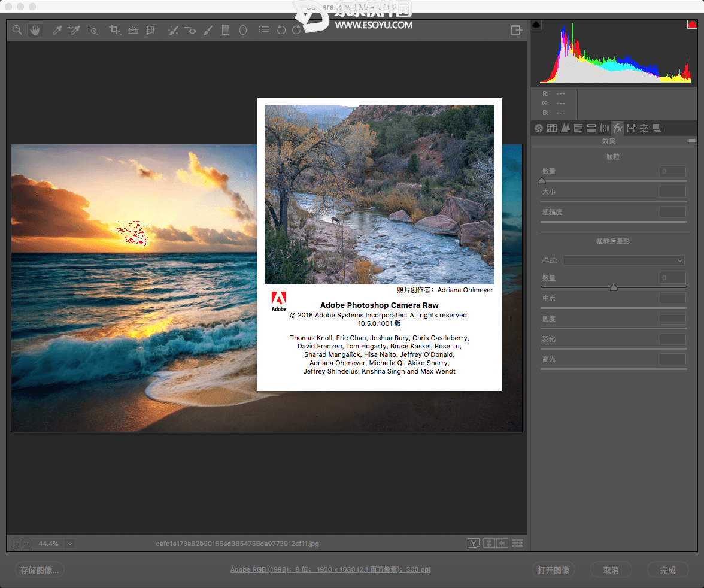This screenshot has height=588, width=704.
Task: Click the 44.4% zoom level field
Action: coord(48,544)
